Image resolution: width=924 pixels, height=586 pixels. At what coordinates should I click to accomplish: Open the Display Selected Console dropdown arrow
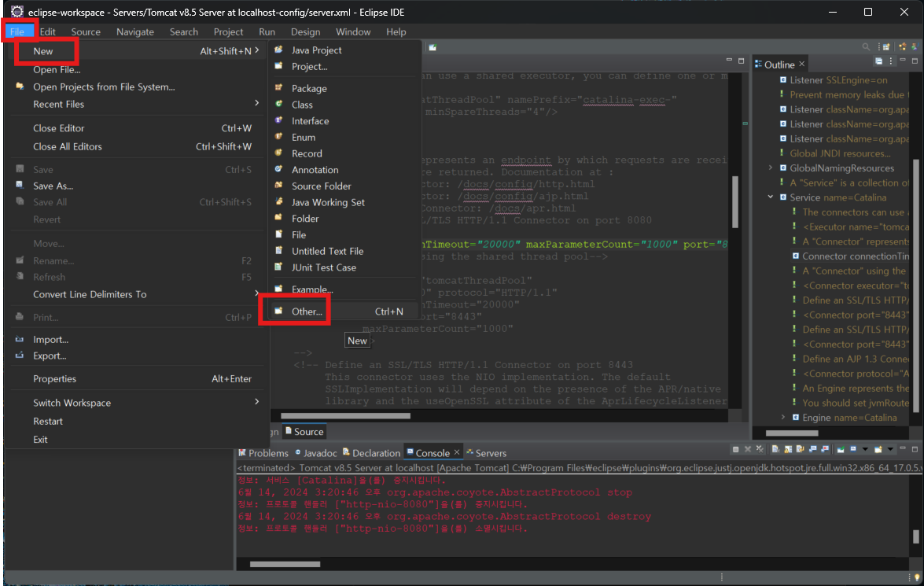865,449
